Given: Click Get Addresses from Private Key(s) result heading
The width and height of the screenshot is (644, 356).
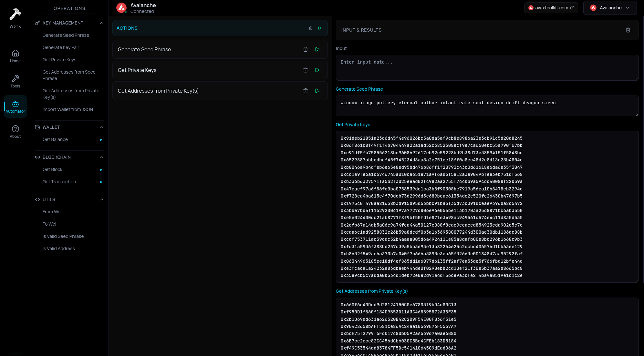Looking at the screenshot, I should coord(371,291).
